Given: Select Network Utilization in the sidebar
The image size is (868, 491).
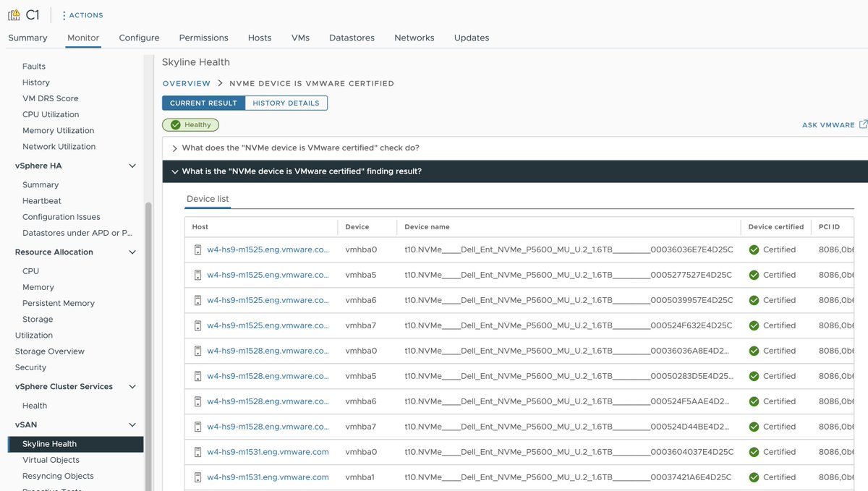Looking at the screenshot, I should [59, 146].
